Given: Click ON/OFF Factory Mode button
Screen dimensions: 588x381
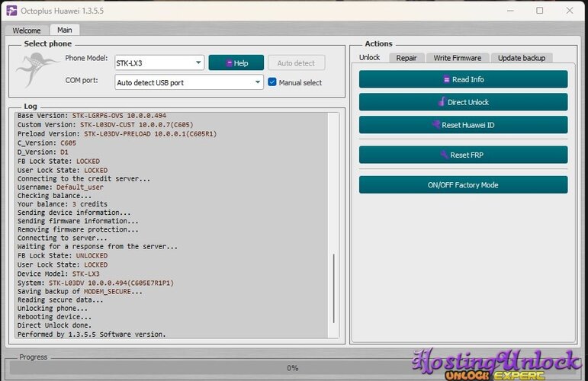Looking at the screenshot, I should pyautogui.click(x=463, y=184).
